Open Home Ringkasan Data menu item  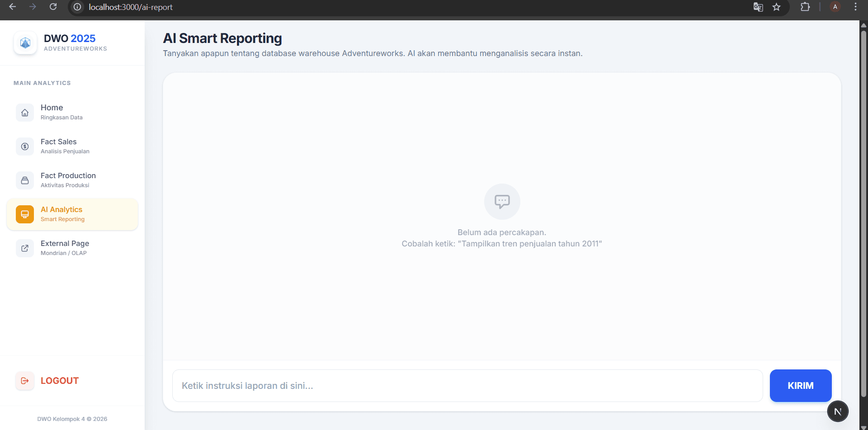coord(72,113)
